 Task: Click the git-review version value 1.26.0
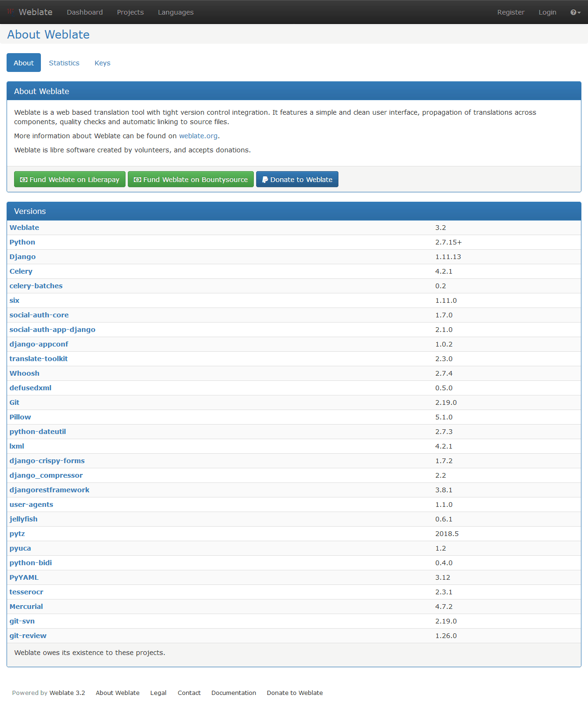(x=446, y=636)
